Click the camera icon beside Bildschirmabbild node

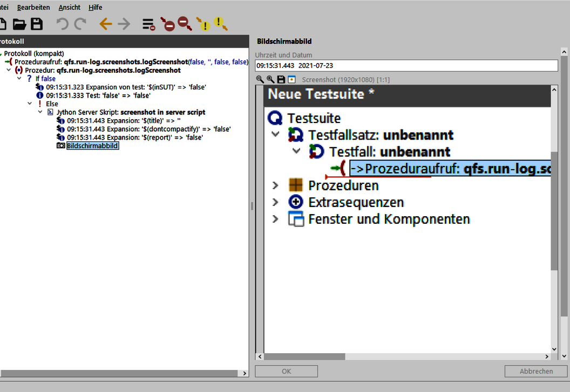60,146
